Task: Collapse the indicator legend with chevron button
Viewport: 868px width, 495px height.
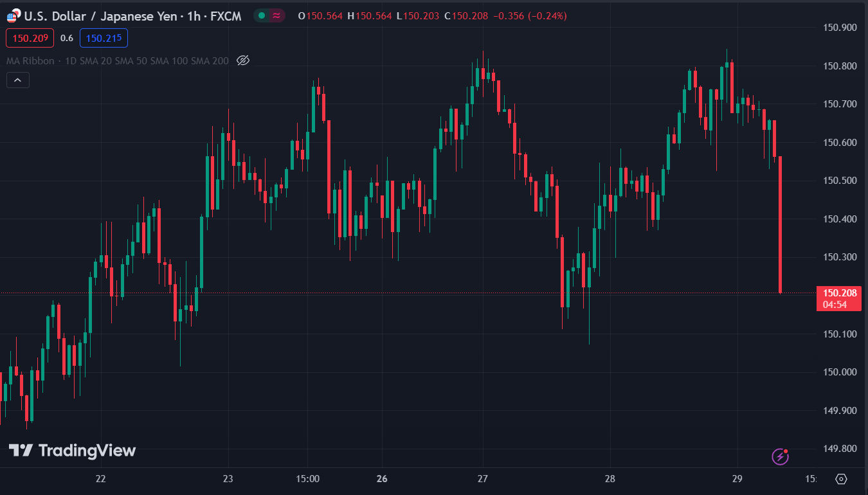Action: 17,80
